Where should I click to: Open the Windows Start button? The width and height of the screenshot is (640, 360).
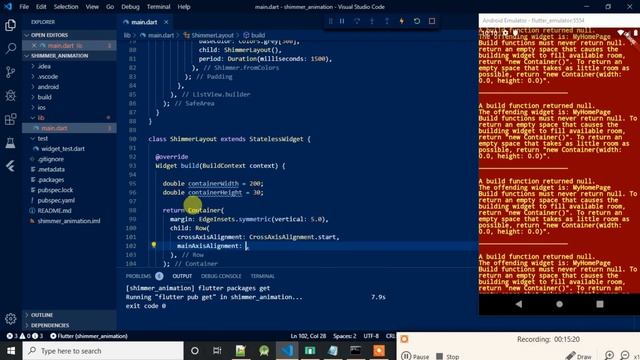click(x=11, y=351)
